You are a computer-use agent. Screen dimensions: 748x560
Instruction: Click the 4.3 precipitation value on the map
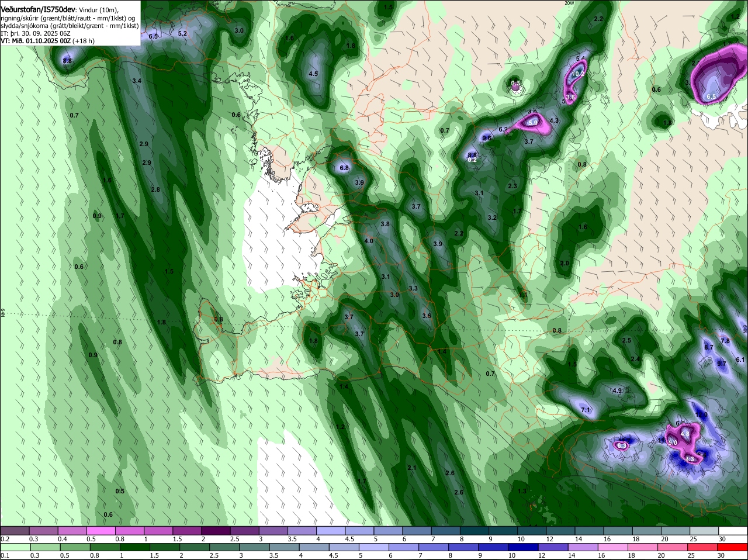[555, 121]
